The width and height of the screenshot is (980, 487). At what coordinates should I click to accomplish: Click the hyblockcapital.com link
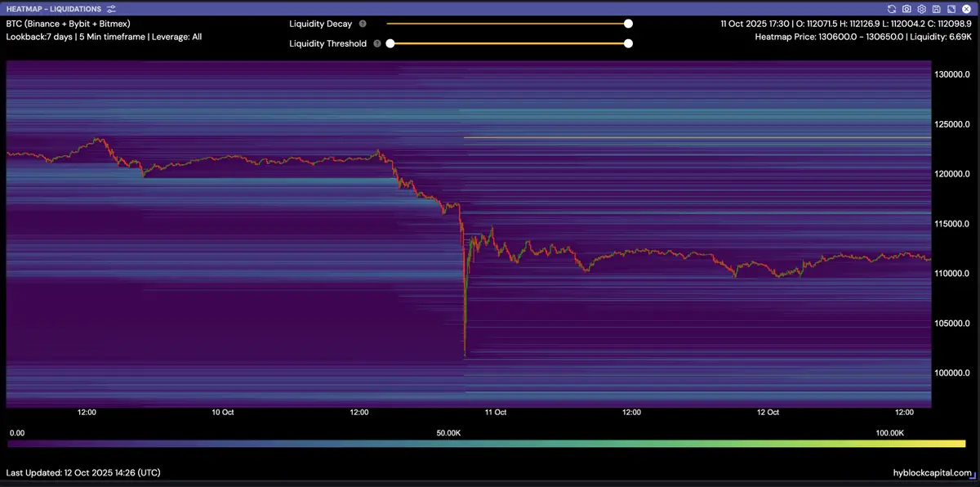tap(932, 473)
